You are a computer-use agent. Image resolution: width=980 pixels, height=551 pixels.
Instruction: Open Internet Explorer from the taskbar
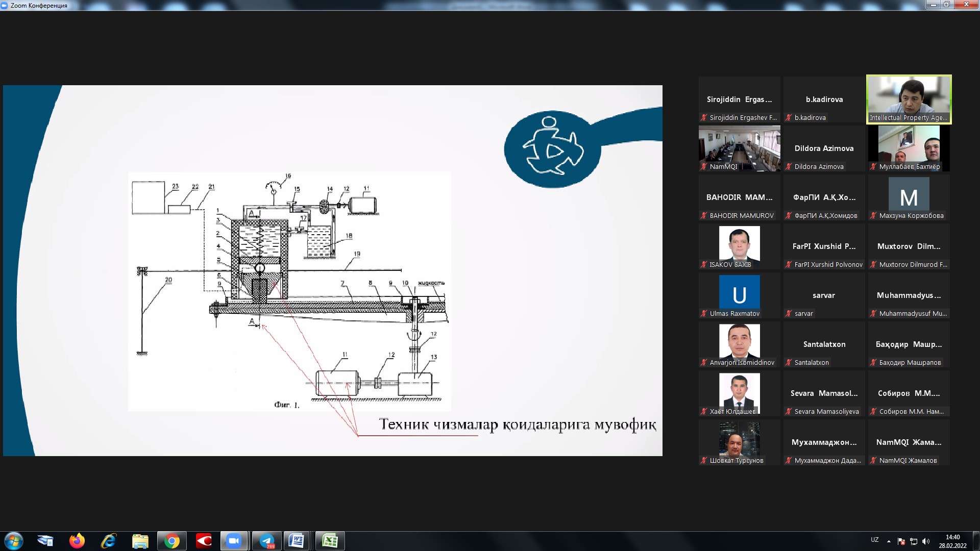108,541
